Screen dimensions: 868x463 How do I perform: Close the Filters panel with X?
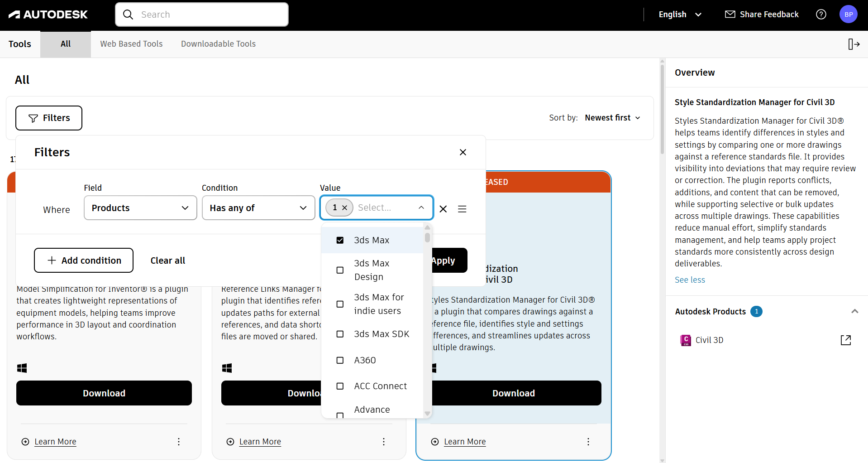click(x=463, y=152)
